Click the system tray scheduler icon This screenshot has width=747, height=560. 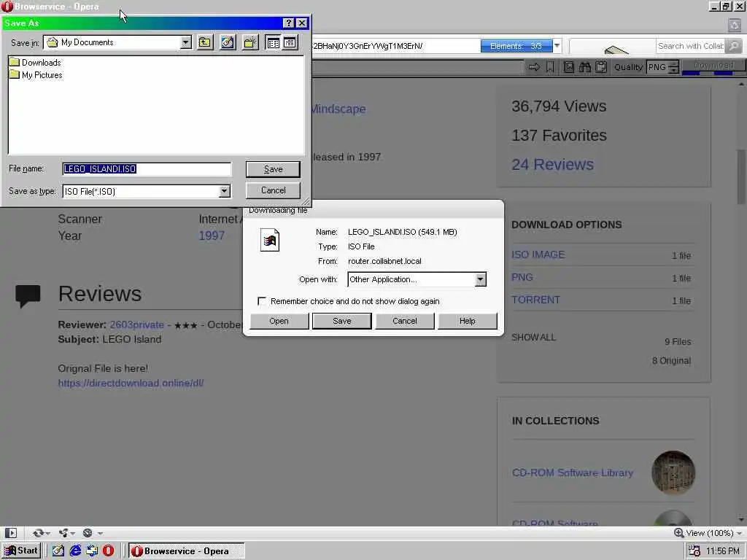point(694,551)
